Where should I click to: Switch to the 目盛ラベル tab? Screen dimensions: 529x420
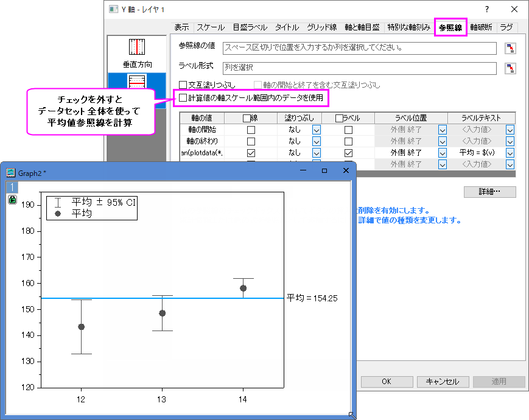tap(250, 27)
